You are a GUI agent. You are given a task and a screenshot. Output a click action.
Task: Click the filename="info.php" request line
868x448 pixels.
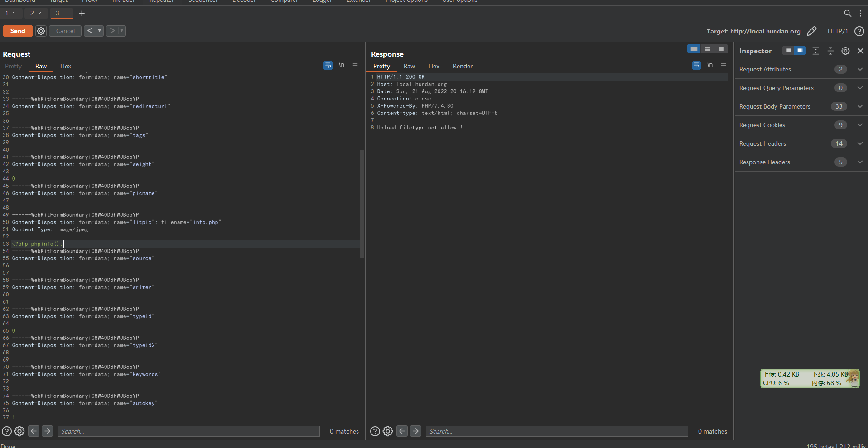coord(116,222)
